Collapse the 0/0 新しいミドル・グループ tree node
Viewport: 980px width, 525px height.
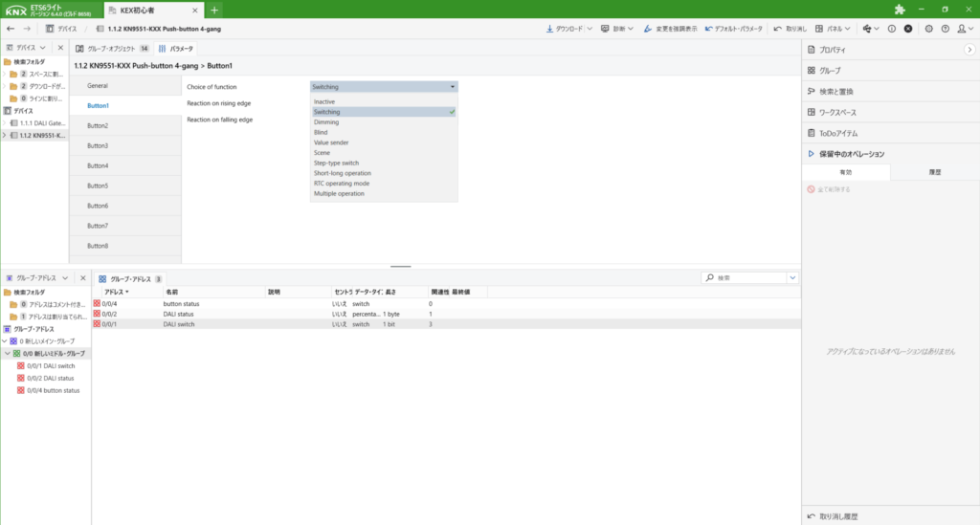click(8, 353)
